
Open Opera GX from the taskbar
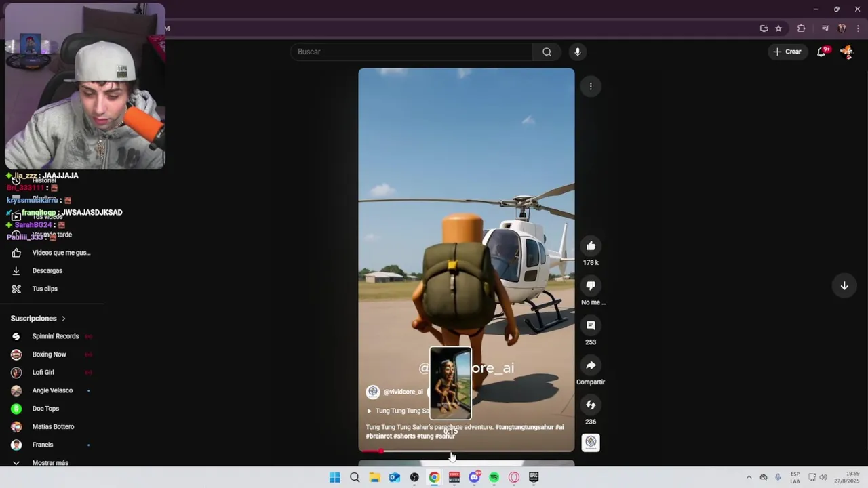click(x=514, y=477)
